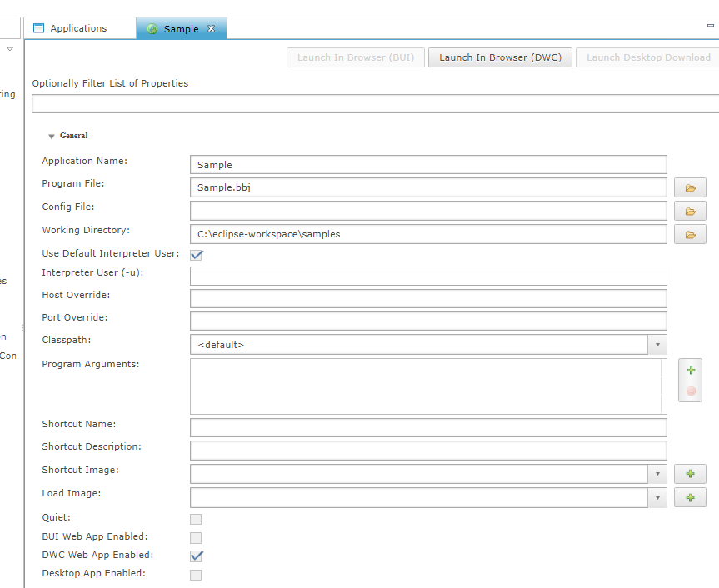Remove program argument with red minus icon
This screenshot has height=588, width=719.
[691, 391]
